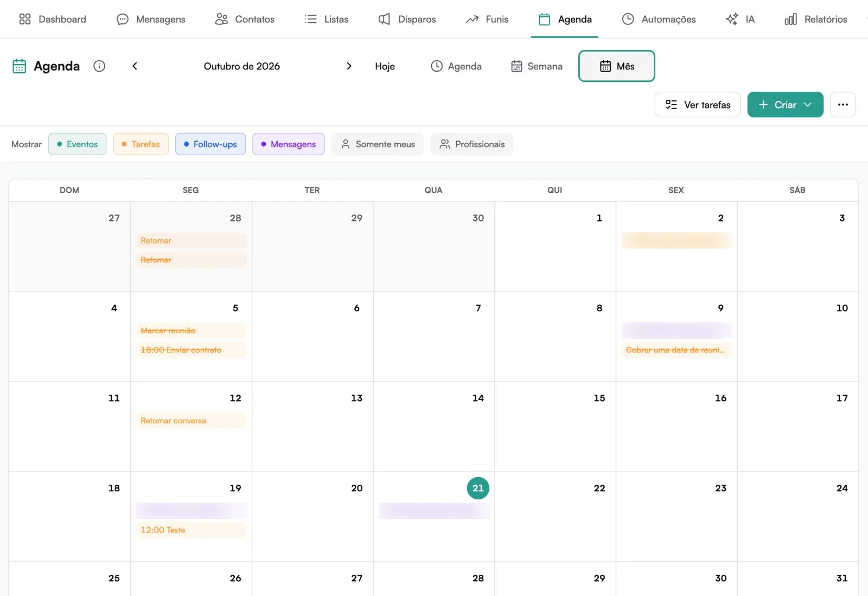Viewport: 868px width, 596px height.
Task: Open the 12:00 Teste task
Action: coord(191,530)
